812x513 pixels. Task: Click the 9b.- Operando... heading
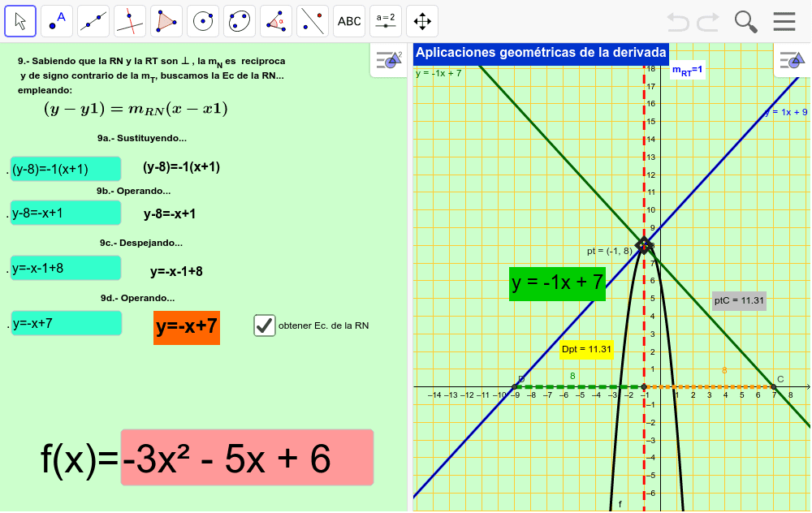click(x=134, y=191)
